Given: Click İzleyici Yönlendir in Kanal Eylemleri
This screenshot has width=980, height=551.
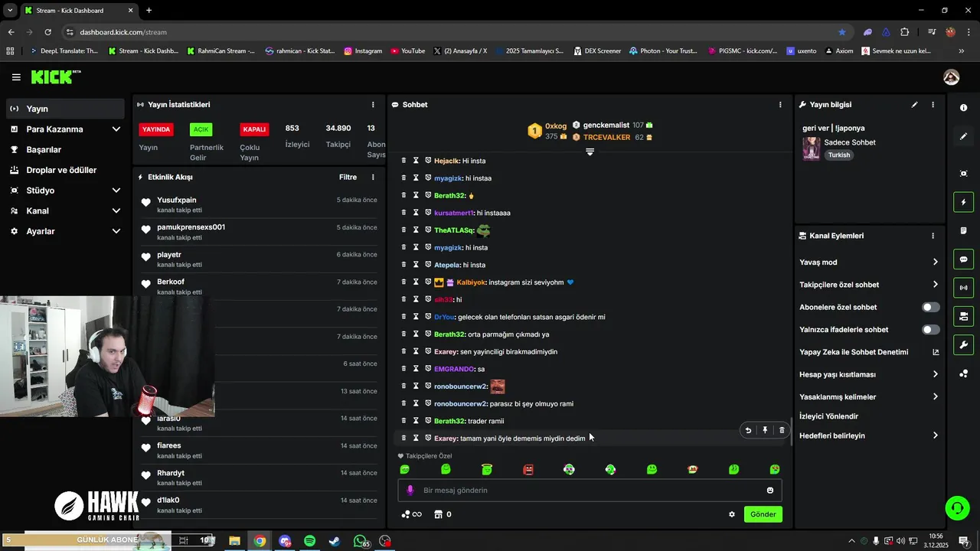Looking at the screenshot, I should click(828, 416).
